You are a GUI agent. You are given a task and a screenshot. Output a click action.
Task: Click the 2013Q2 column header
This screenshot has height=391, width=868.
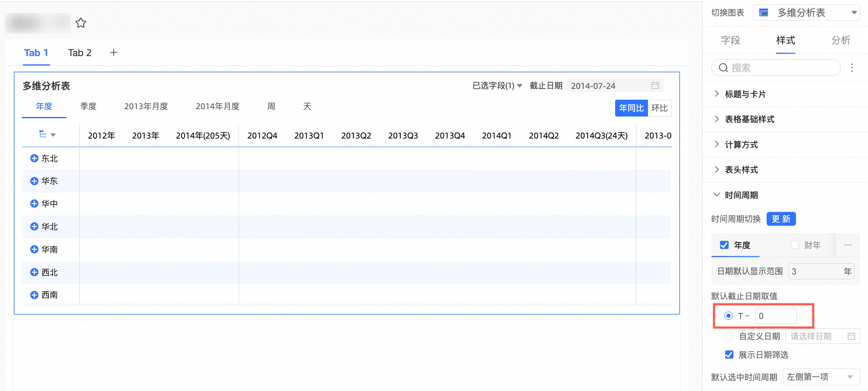click(356, 136)
